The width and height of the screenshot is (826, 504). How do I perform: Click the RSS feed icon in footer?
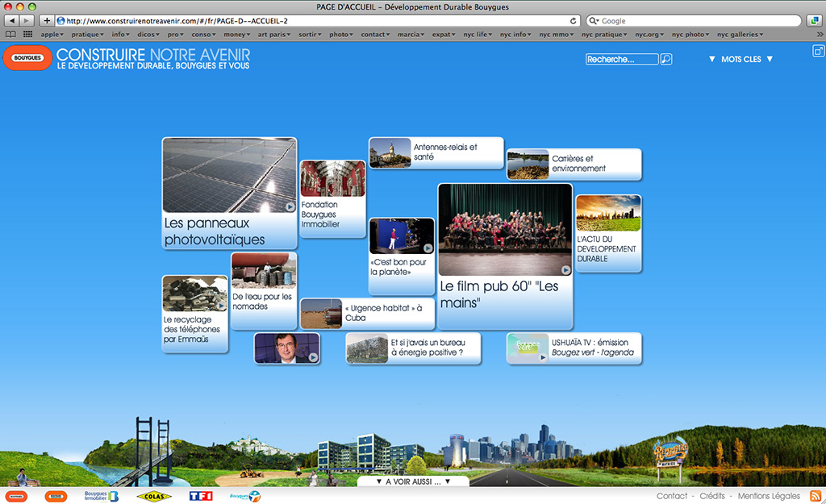click(x=816, y=496)
